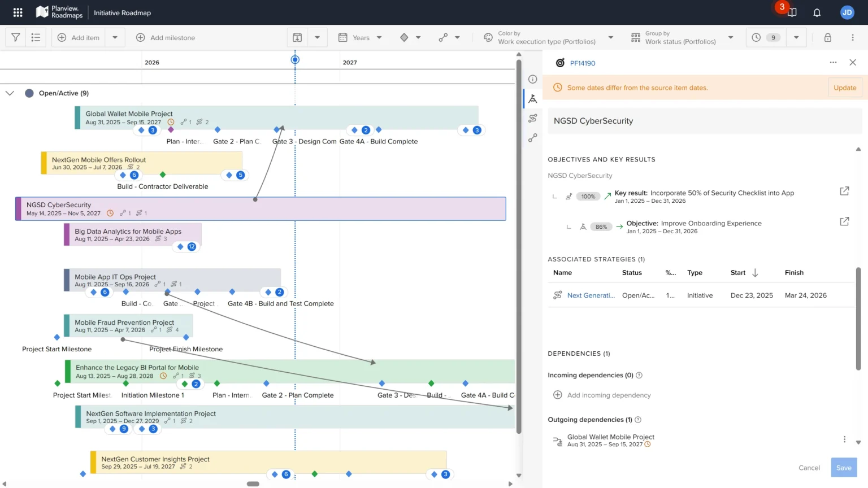Click Add incoming dependency
This screenshot has height=488, width=868.
tap(602, 395)
